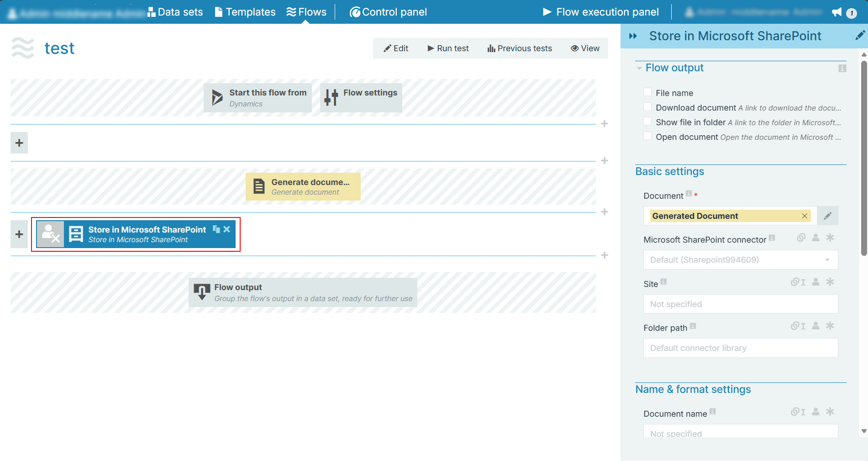This screenshot has width=868, height=461.
Task: Click Run test
Action: tap(448, 48)
